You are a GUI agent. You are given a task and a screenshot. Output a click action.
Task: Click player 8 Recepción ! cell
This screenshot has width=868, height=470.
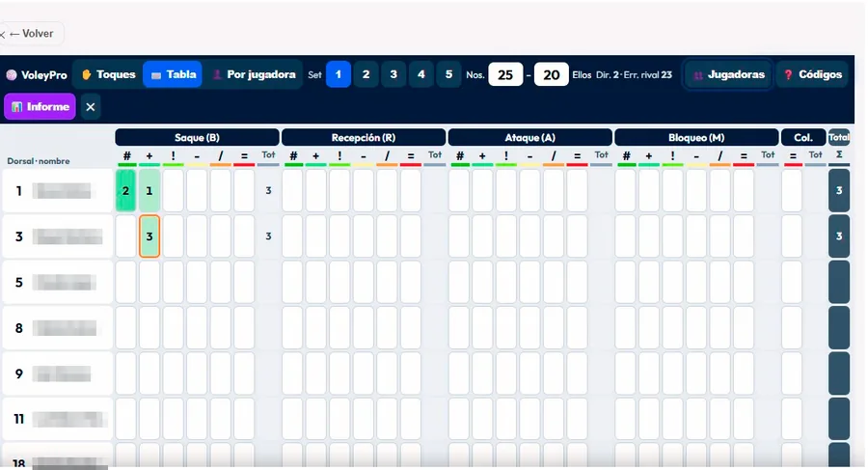tap(339, 327)
